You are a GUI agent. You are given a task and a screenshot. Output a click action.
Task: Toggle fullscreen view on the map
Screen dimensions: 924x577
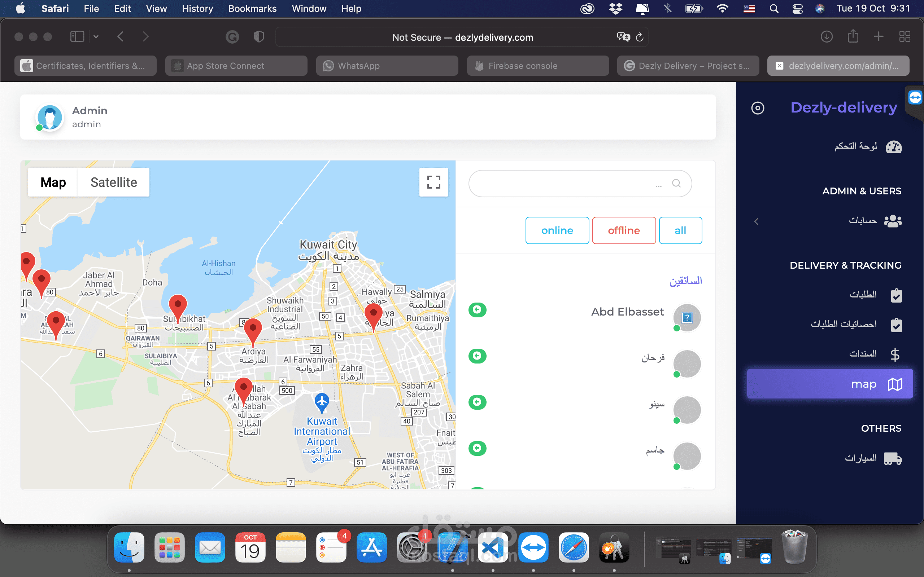coord(433,182)
